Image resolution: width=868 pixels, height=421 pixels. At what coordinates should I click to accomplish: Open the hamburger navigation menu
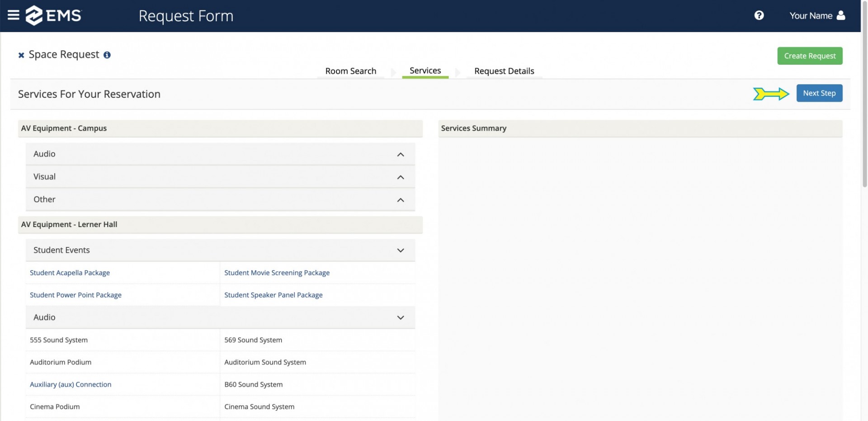pyautogui.click(x=14, y=15)
